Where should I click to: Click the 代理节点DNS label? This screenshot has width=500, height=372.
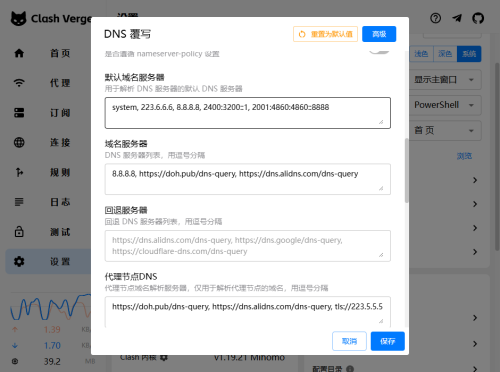click(x=131, y=277)
